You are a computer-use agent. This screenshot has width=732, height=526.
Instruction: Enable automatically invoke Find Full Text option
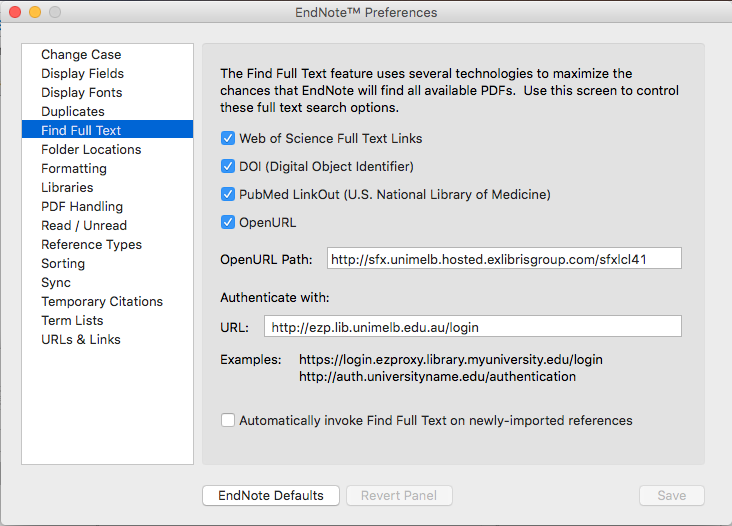click(x=228, y=420)
